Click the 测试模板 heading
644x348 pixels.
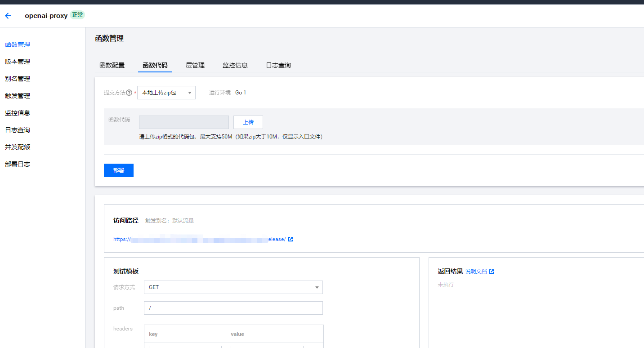coord(126,272)
